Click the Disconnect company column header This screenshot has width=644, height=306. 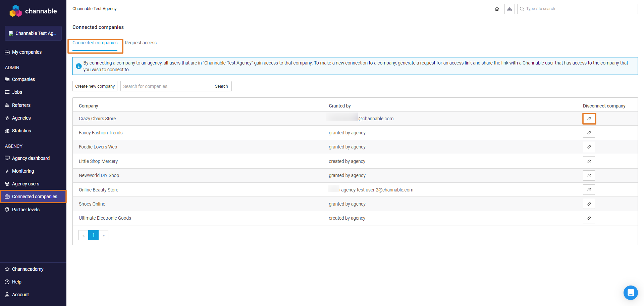pyautogui.click(x=604, y=106)
